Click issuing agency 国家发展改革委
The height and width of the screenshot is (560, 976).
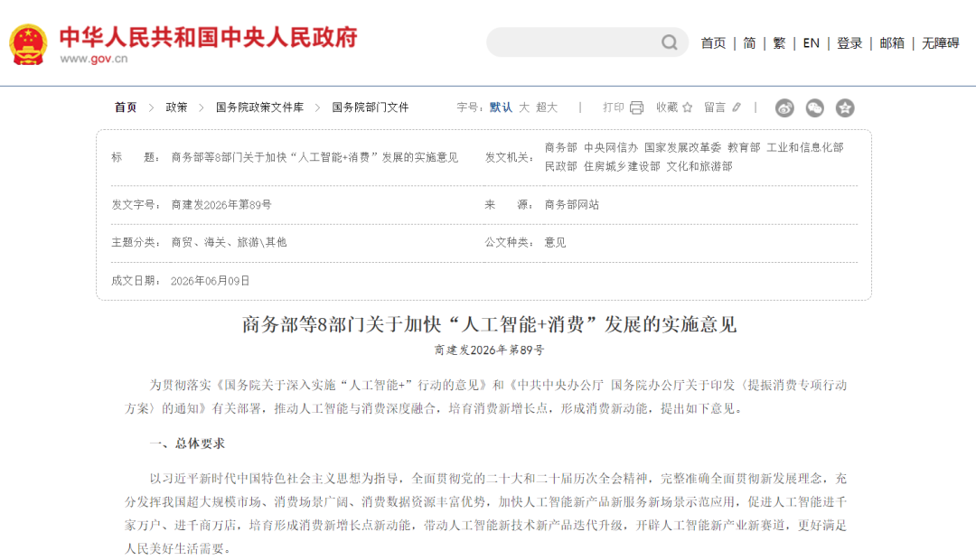point(682,147)
